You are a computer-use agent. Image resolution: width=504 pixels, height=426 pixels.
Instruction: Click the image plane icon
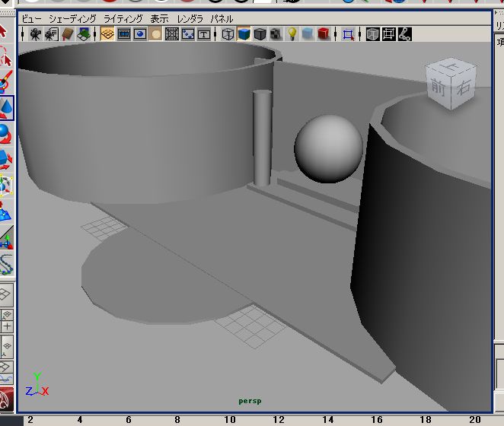[x=84, y=34]
